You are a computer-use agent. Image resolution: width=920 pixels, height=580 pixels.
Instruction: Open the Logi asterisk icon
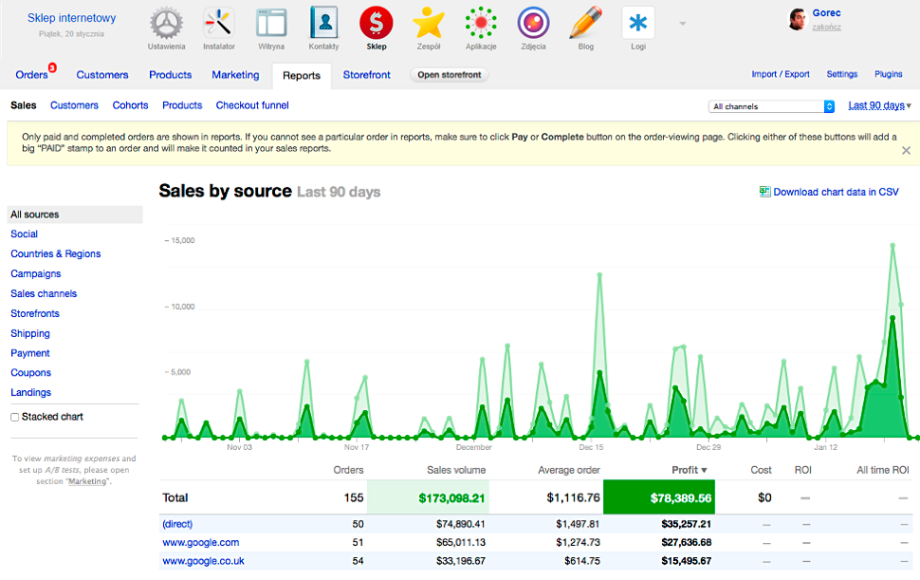pos(638,24)
